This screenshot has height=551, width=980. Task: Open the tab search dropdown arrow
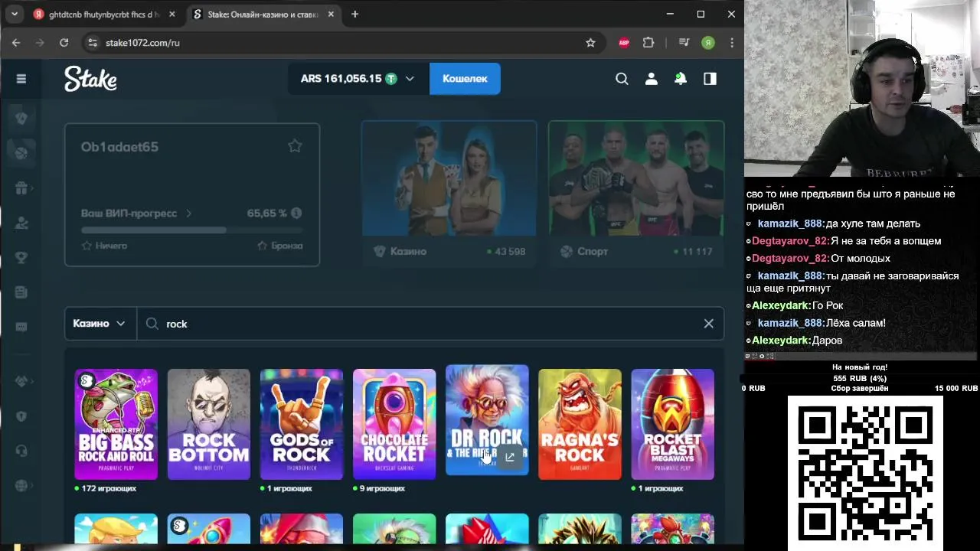pyautogui.click(x=15, y=15)
